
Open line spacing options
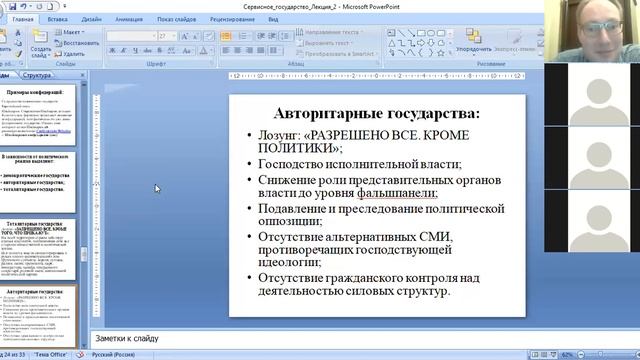coord(286,36)
